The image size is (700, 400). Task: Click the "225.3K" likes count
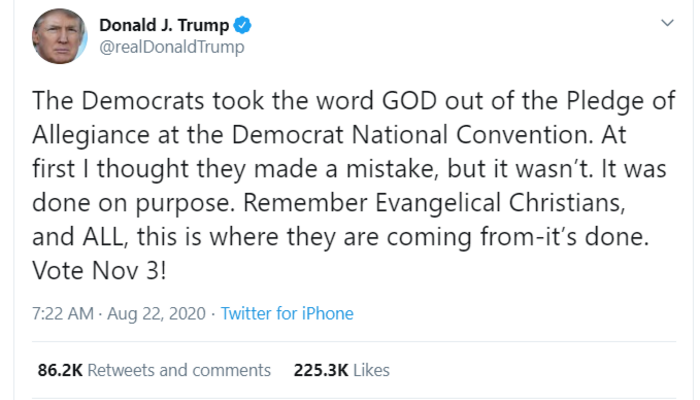pyautogui.click(x=319, y=370)
